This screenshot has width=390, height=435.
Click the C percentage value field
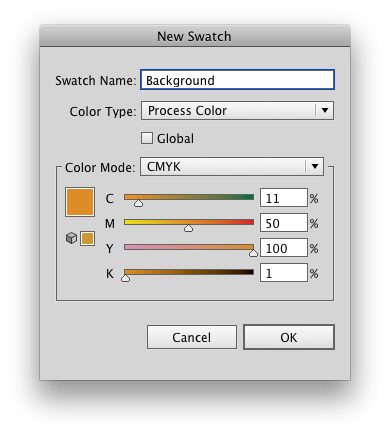coord(284,198)
